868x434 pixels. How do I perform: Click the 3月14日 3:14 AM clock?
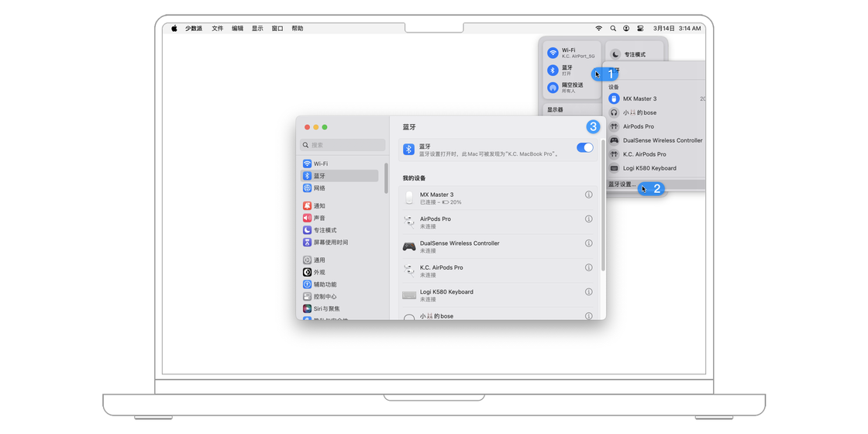[x=677, y=28]
